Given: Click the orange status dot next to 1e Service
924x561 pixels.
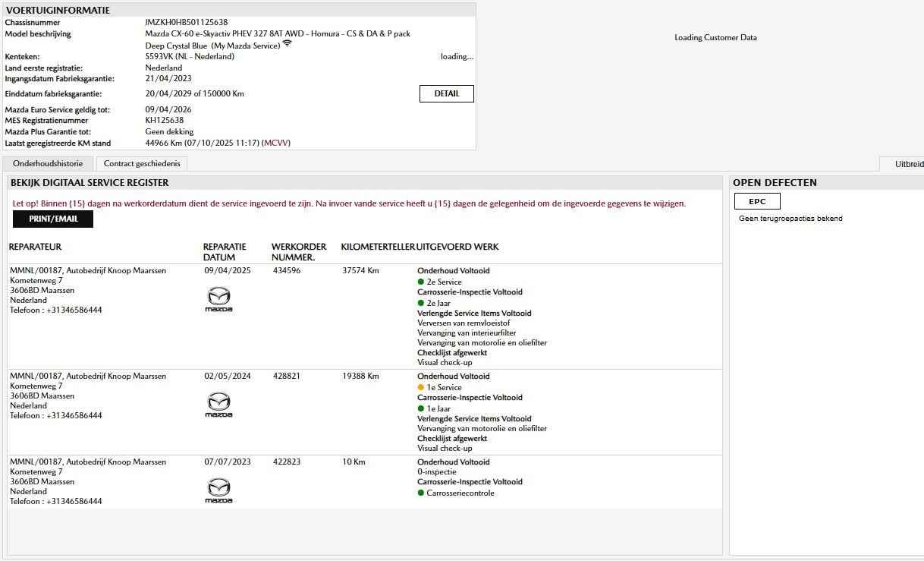Looking at the screenshot, I should (421, 388).
